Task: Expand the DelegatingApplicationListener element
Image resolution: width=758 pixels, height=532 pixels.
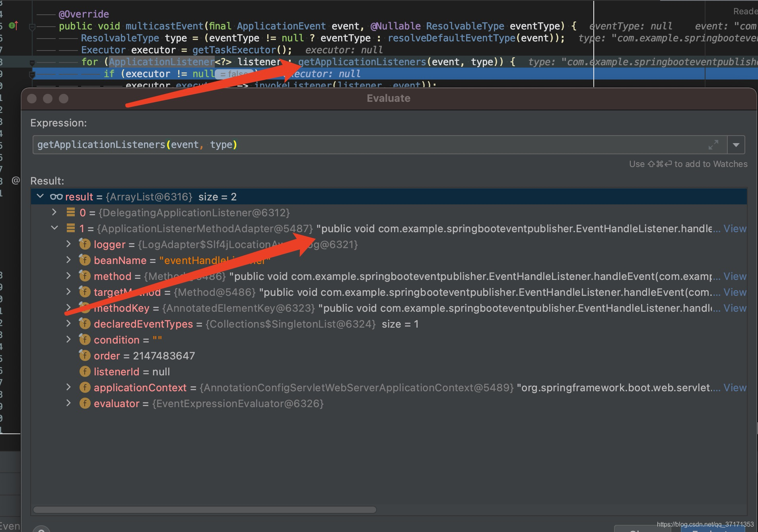Action: click(x=54, y=212)
